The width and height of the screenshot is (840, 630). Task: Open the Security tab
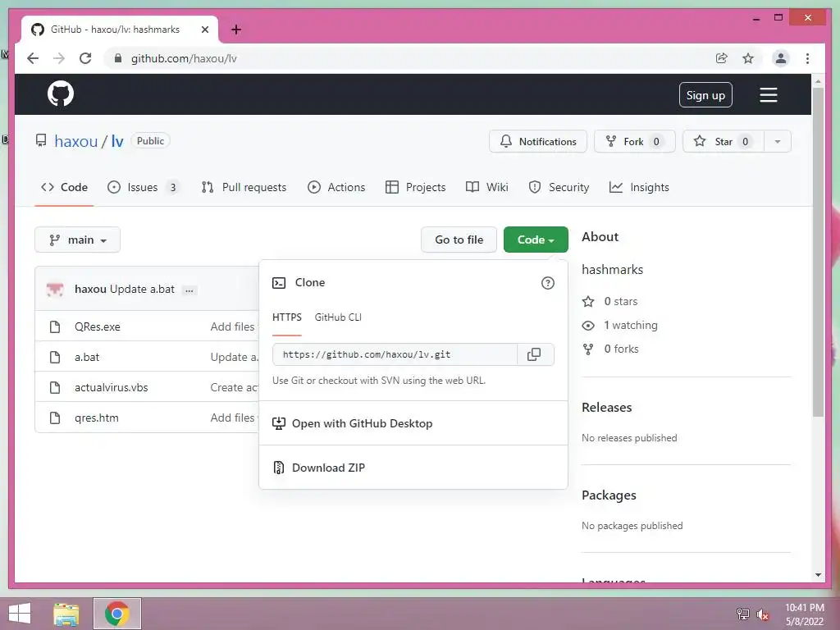tap(559, 188)
